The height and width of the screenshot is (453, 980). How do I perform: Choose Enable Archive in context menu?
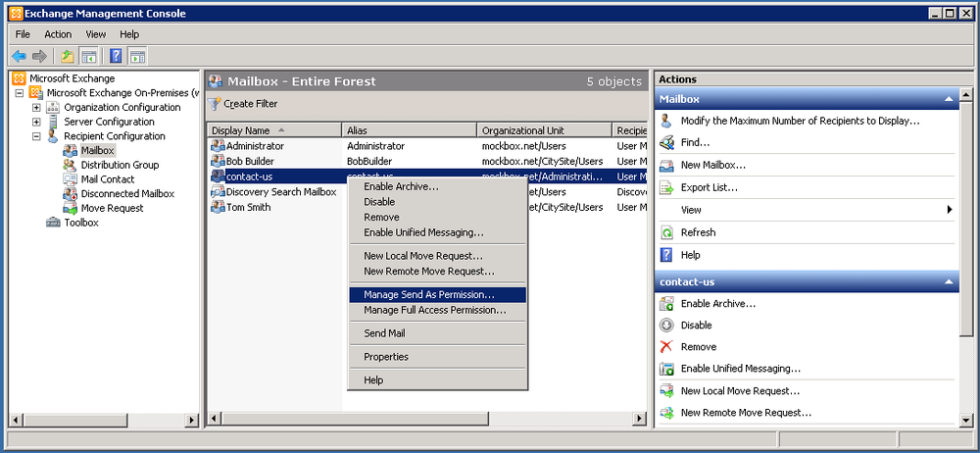(437, 186)
